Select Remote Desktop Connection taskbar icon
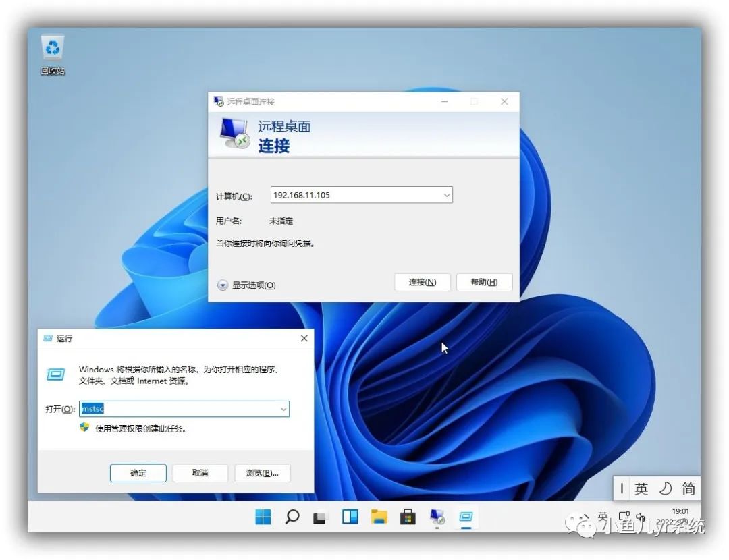The height and width of the screenshot is (560, 729). point(437,516)
